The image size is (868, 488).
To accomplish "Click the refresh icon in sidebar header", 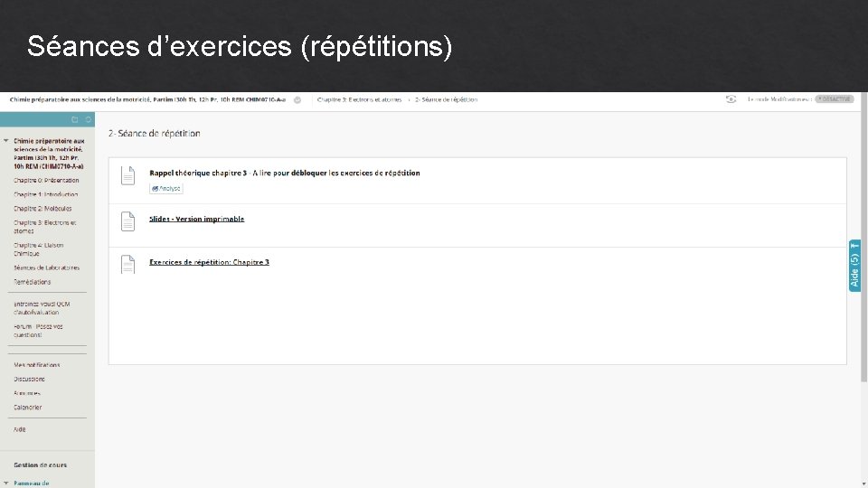I will pos(88,119).
